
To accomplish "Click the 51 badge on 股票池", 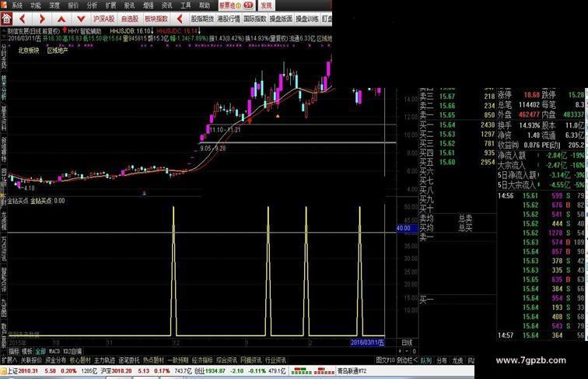I will coord(248,5).
